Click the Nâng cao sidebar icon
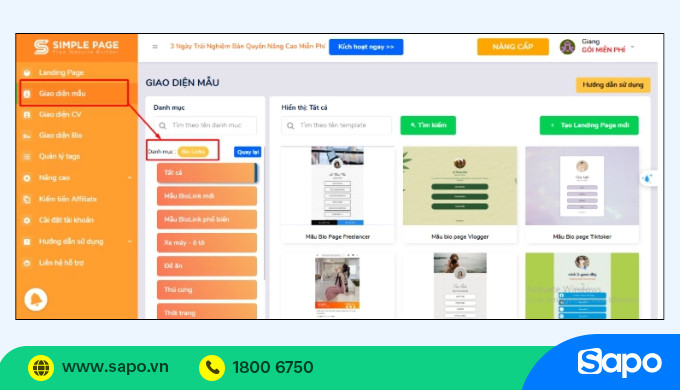 [x=27, y=178]
